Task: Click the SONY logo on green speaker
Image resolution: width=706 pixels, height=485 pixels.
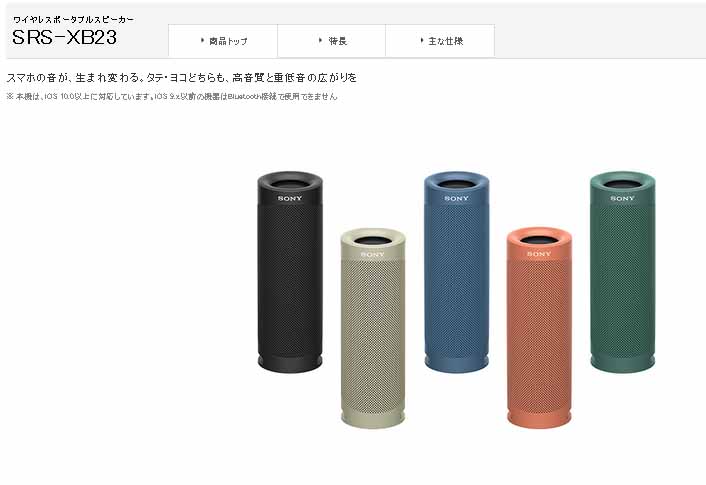Action: point(623,198)
